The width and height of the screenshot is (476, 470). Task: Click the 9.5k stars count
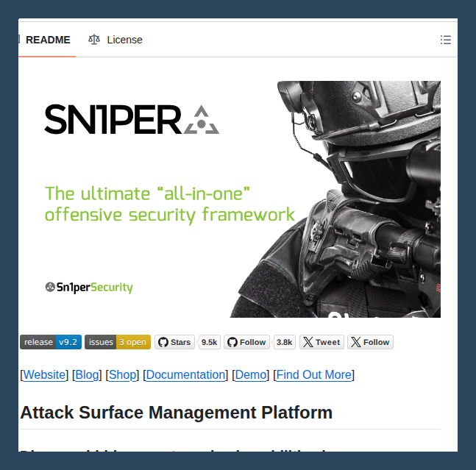(209, 342)
